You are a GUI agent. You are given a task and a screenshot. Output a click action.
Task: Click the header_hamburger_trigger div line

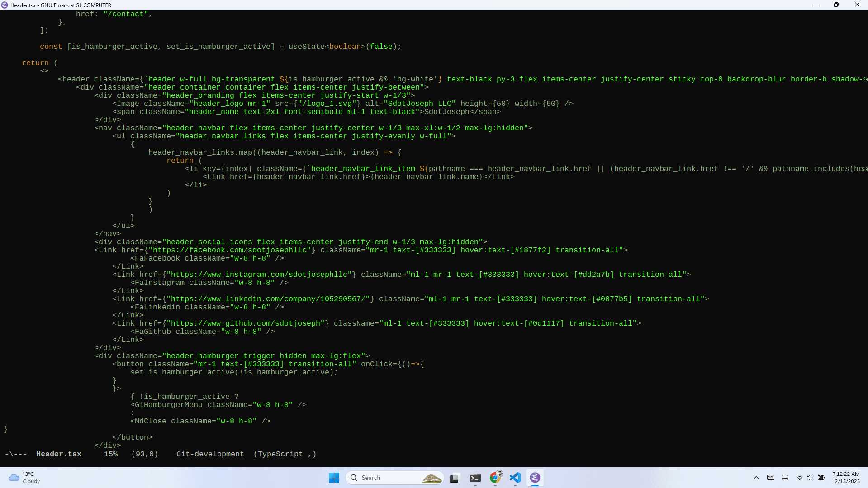[232, 356]
